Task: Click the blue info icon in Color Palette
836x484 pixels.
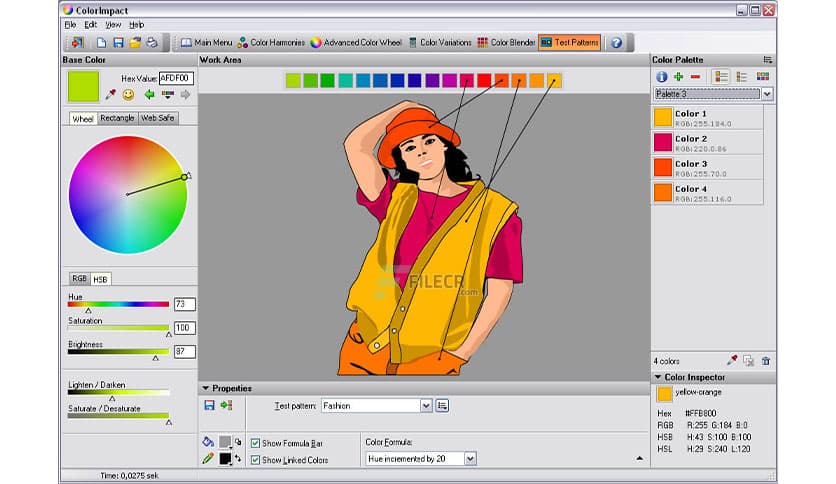Action: (x=661, y=76)
